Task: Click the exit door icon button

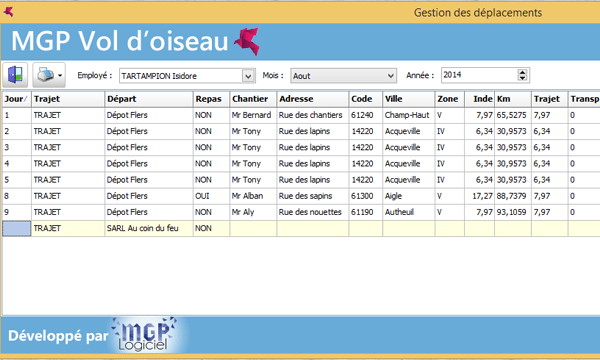Action: coord(15,75)
